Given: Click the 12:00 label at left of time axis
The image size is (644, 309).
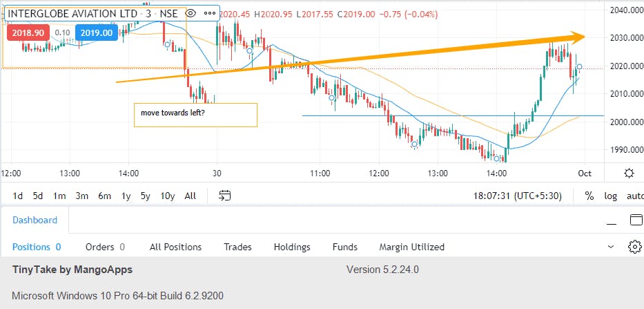Looking at the screenshot, I should click(10, 174).
